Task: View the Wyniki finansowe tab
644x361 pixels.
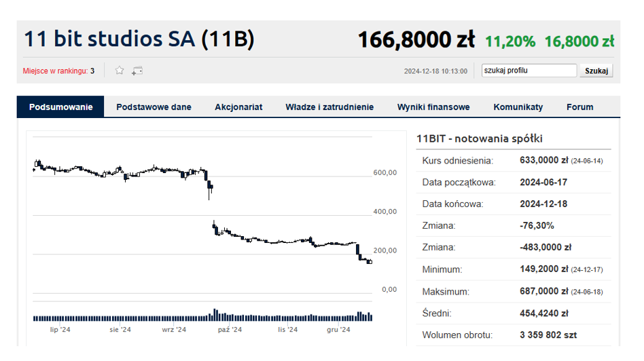Action: (x=433, y=107)
